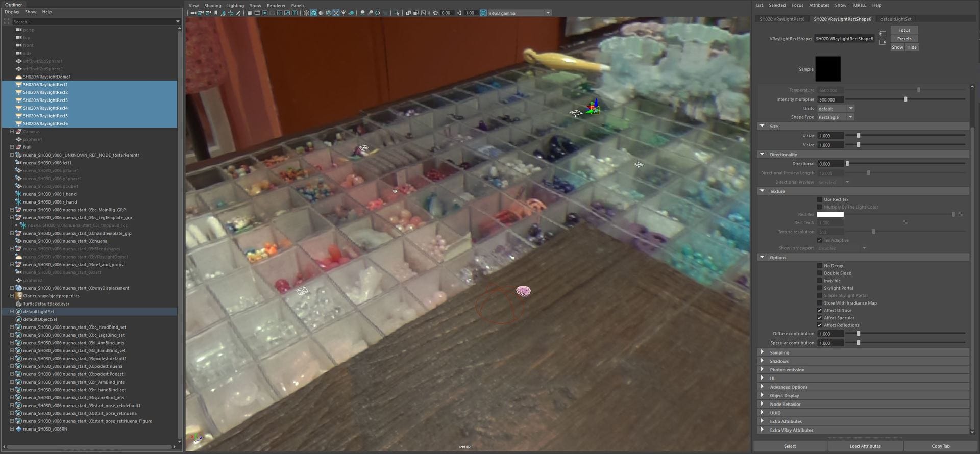980x454 pixels.
Task: Toggle the viewport grid icon
Action: click(x=250, y=13)
